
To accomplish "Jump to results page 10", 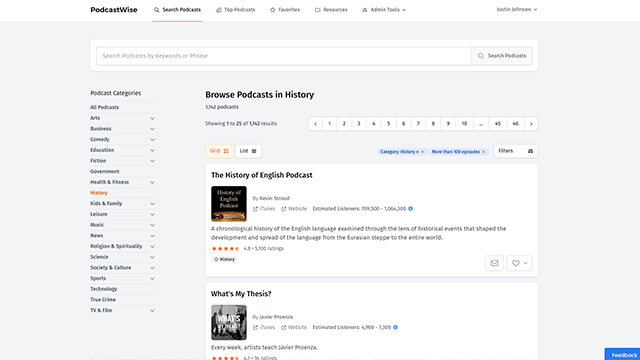I will pos(464,124).
